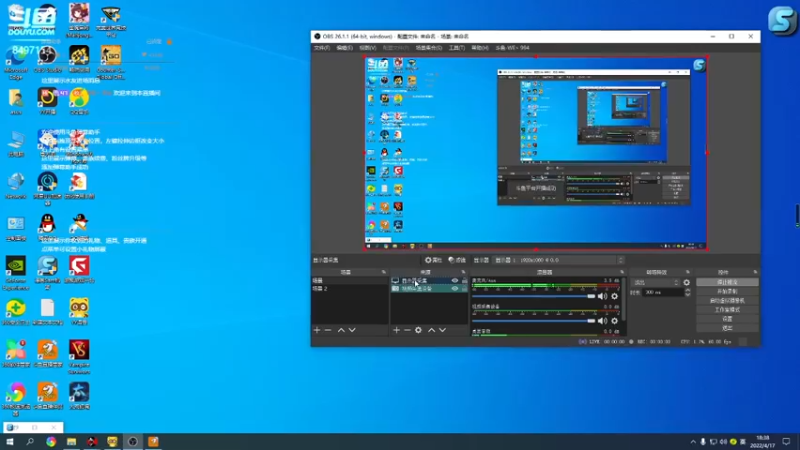Open the taskbar clock and date
800x450 pixels.
coord(763,442)
